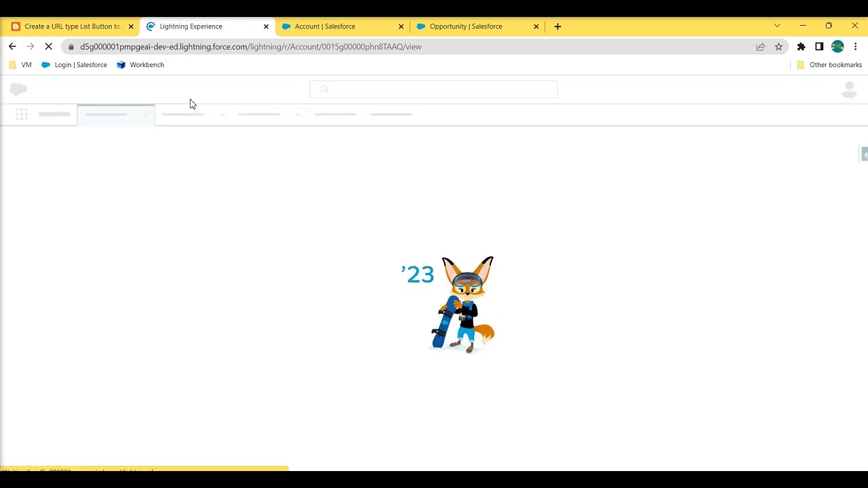Open the Chrome profile avatar

click(837, 47)
